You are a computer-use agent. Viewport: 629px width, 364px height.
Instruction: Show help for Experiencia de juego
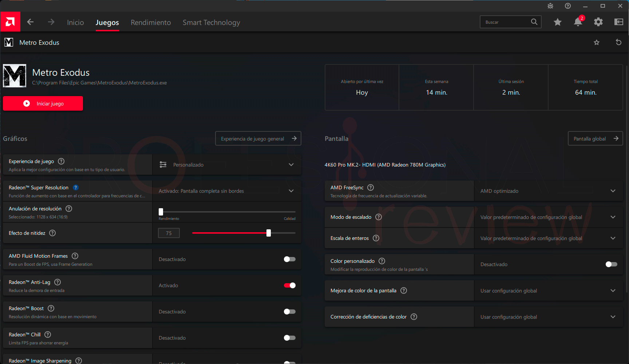pyautogui.click(x=61, y=161)
